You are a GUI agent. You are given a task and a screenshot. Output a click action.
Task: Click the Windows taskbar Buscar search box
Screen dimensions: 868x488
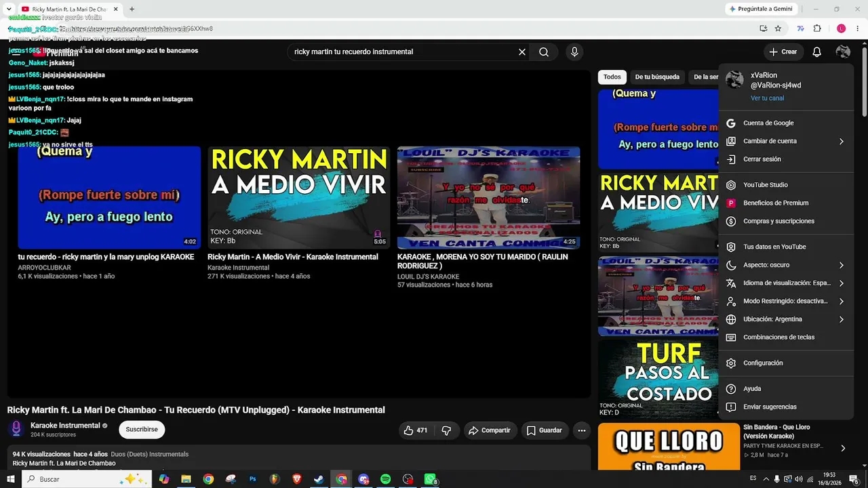point(87,479)
